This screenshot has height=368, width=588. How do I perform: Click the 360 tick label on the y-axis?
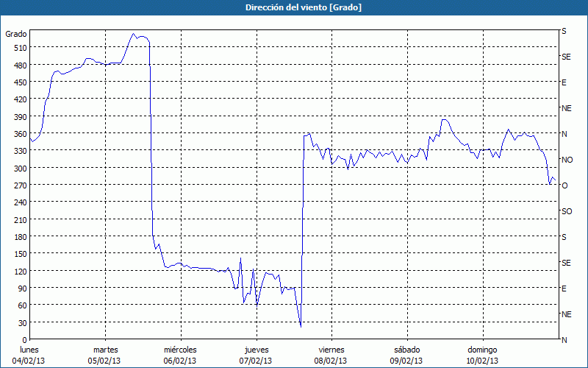pyautogui.click(x=19, y=134)
